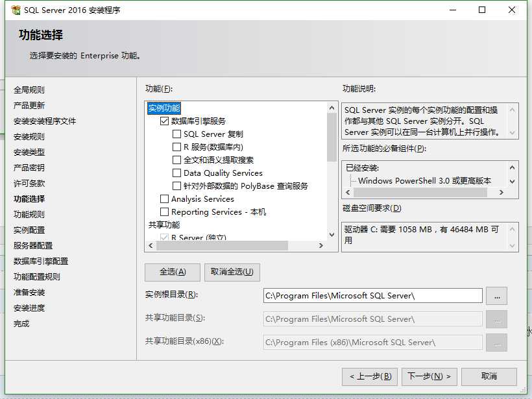Click prerequisites horizontal scrollbar thumb

click(x=420, y=193)
